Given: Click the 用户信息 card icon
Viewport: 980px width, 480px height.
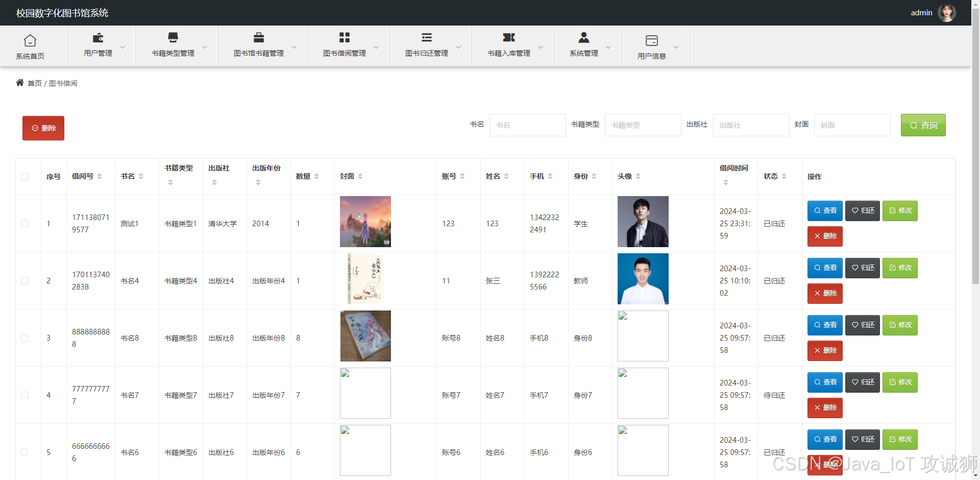Looking at the screenshot, I should pyautogui.click(x=652, y=40).
